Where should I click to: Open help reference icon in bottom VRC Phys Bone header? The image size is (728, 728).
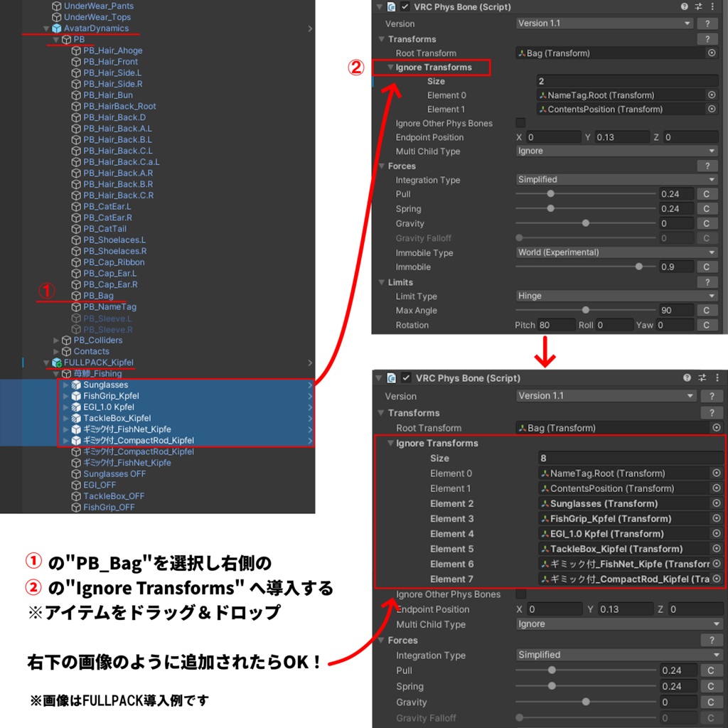coord(687,378)
